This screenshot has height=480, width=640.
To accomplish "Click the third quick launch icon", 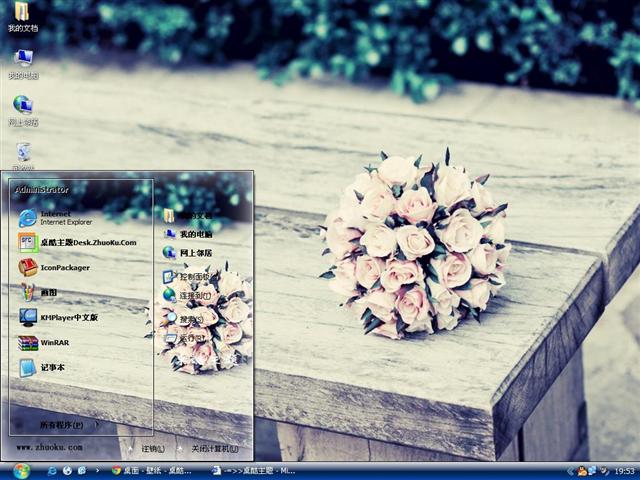I will pyautogui.click(x=82, y=471).
